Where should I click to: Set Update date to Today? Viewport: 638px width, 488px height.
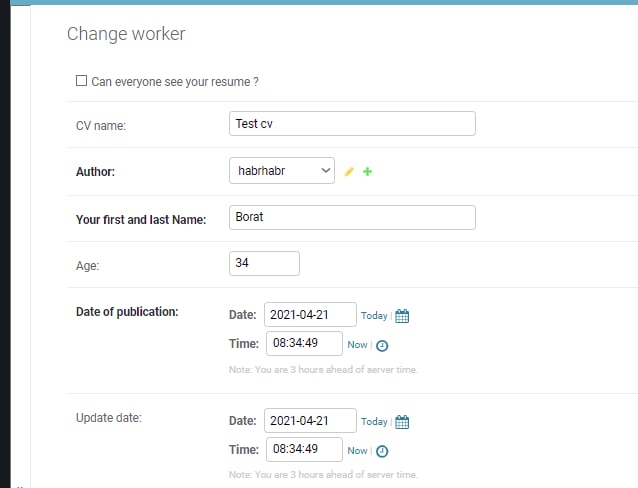tap(374, 421)
